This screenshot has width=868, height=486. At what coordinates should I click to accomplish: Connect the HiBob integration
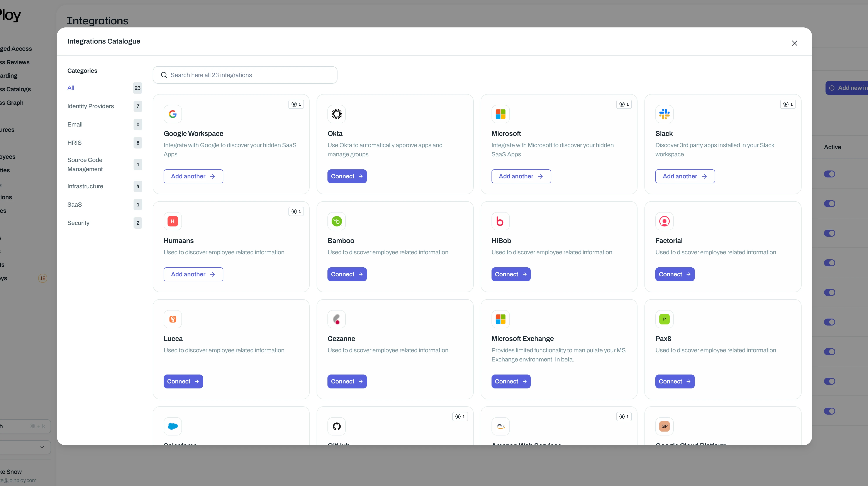pyautogui.click(x=511, y=275)
